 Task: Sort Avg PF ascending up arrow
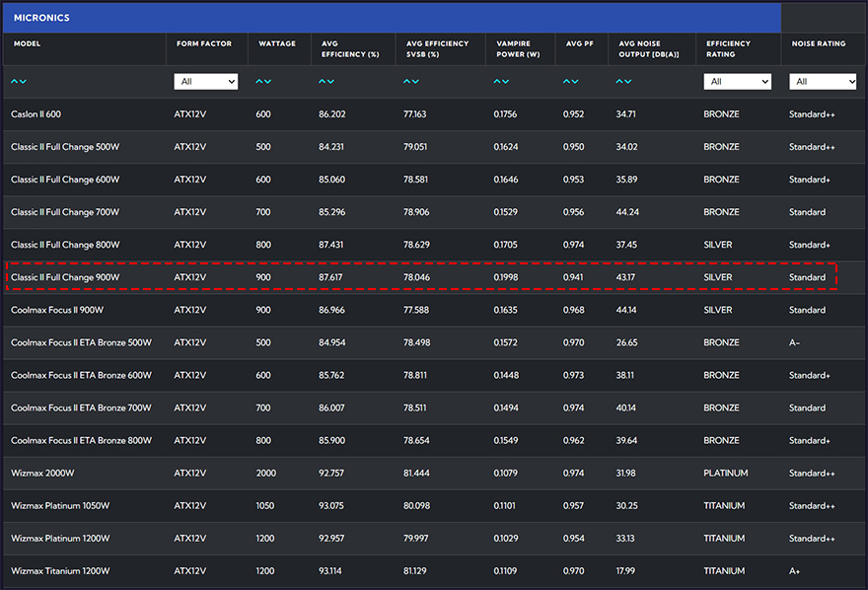(x=567, y=81)
